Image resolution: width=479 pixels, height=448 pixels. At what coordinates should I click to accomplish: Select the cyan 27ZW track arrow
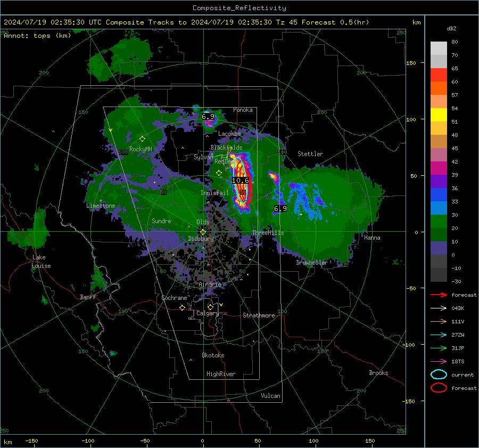coord(439,335)
